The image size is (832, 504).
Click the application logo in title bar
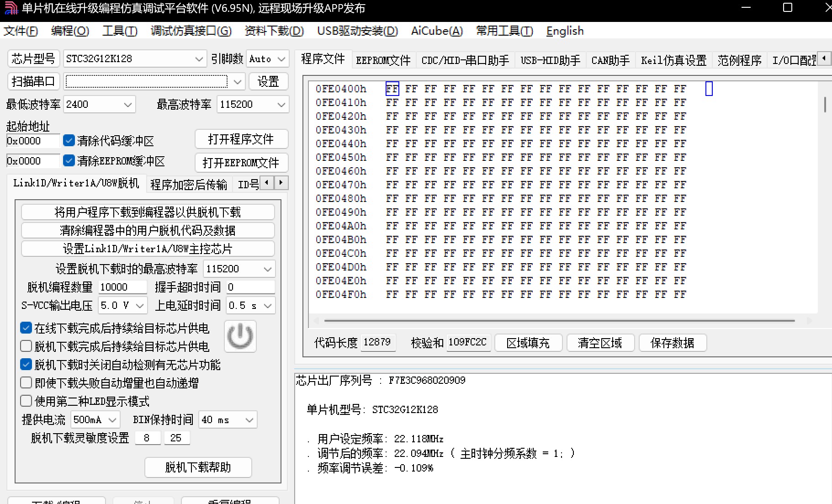click(11, 8)
